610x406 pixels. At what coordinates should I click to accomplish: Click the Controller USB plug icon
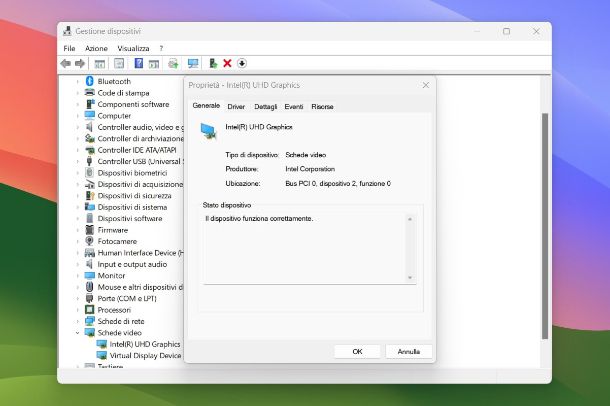click(89, 161)
